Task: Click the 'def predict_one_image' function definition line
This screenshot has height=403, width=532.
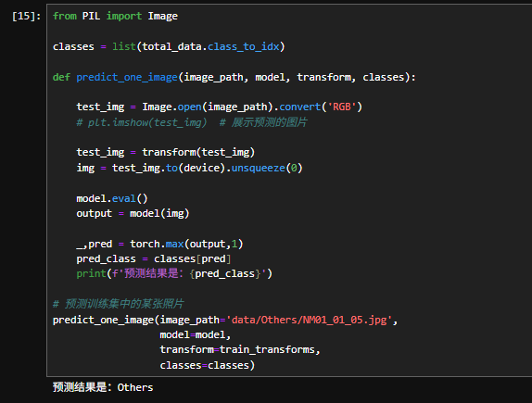Action: click(234, 77)
